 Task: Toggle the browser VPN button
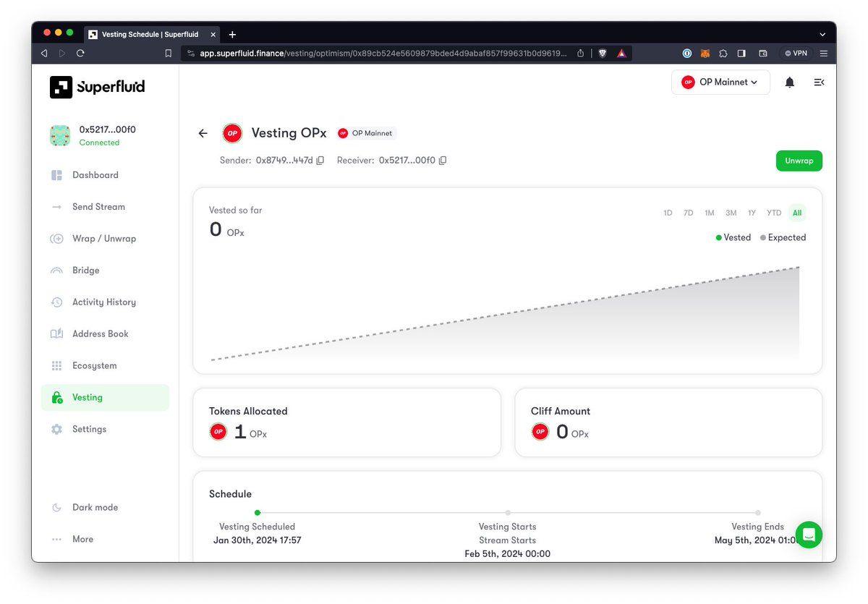coord(796,53)
